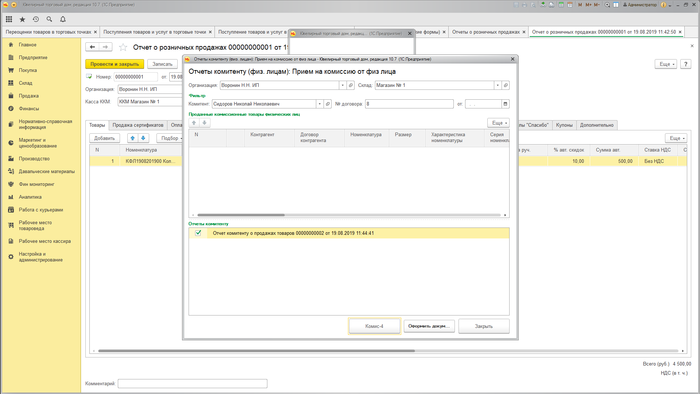Screen dimensions: 700x394
Task: Open Еще menu at document top right
Action: point(666,64)
